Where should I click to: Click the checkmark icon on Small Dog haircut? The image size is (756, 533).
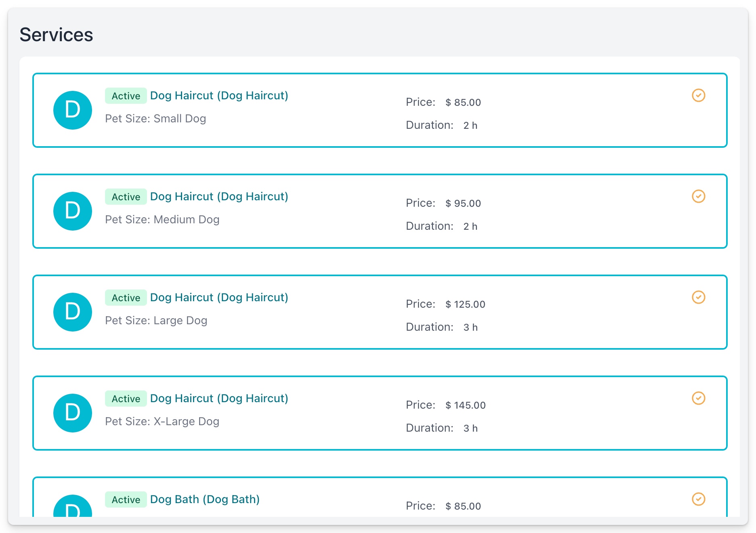698,95
